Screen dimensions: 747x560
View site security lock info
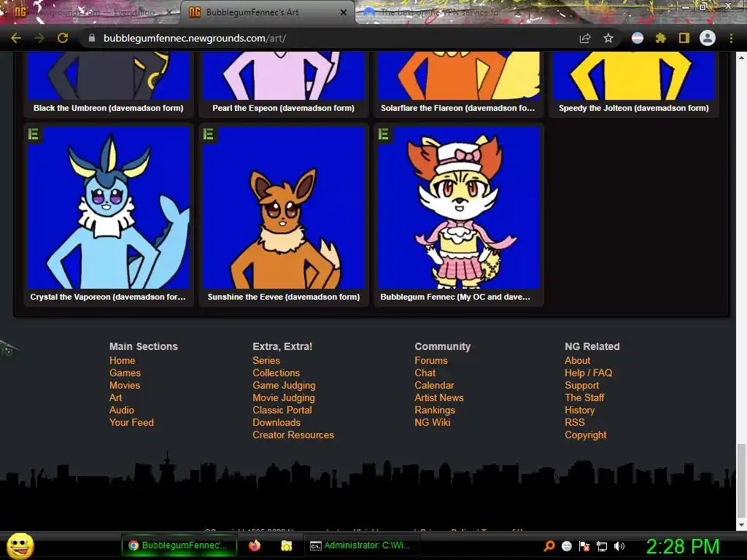pyautogui.click(x=92, y=38)
